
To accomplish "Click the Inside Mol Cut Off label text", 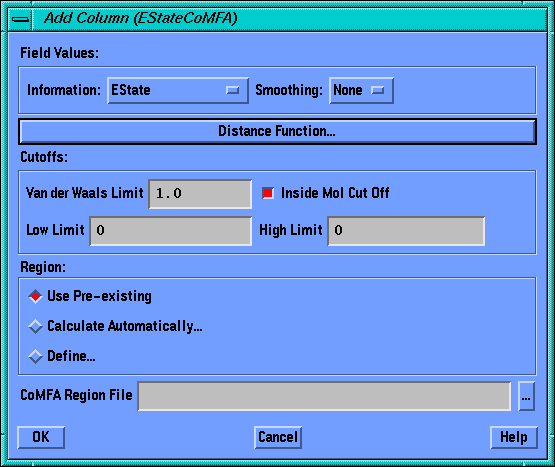I will click(335, 193).
